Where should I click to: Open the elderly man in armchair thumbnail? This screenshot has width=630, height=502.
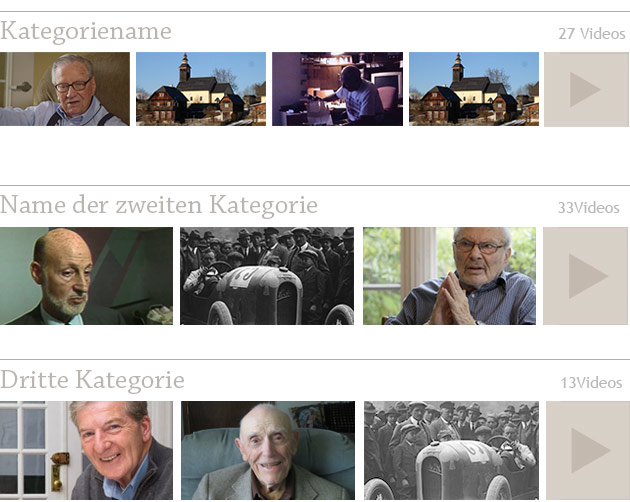click(268, 450)
